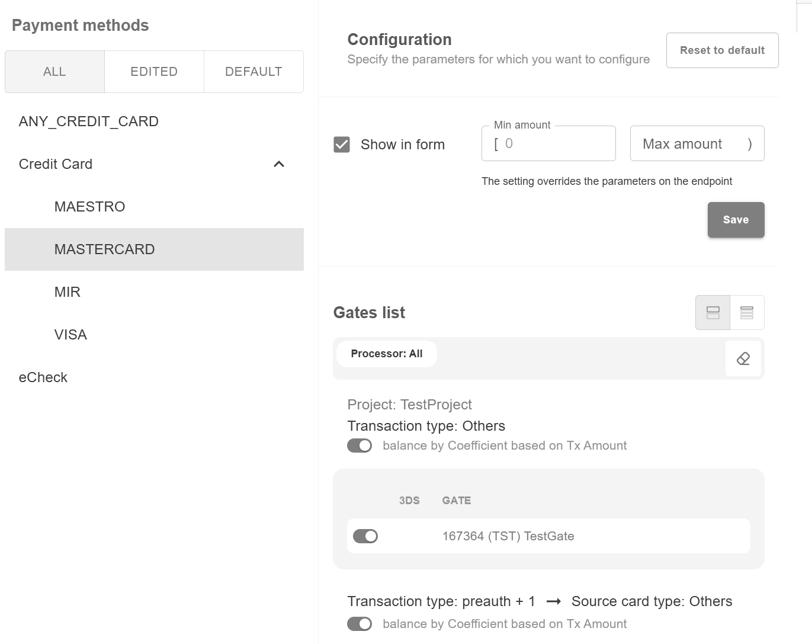
Task: Toggle balance by Coefficient for Others transactions
Action: [360, 446]
